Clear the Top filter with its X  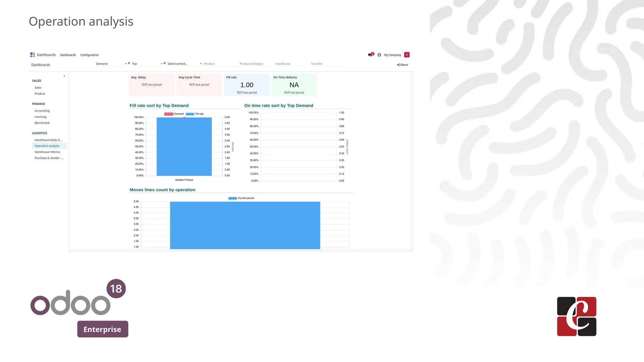pos(164,63)
